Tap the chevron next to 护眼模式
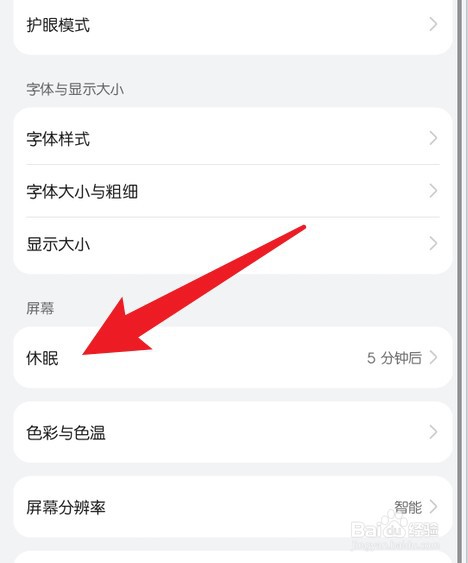This screenshot has height=563, width=468. point(434,24)
